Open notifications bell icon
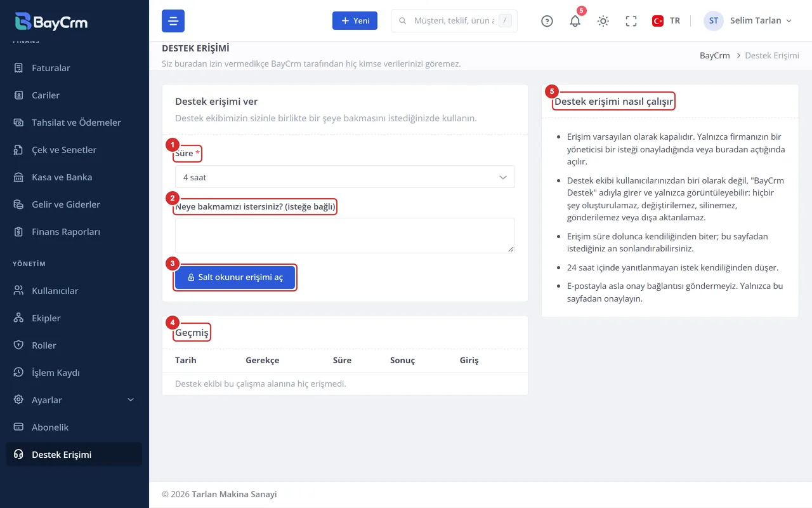812x508 pixels. pos(575,21)
